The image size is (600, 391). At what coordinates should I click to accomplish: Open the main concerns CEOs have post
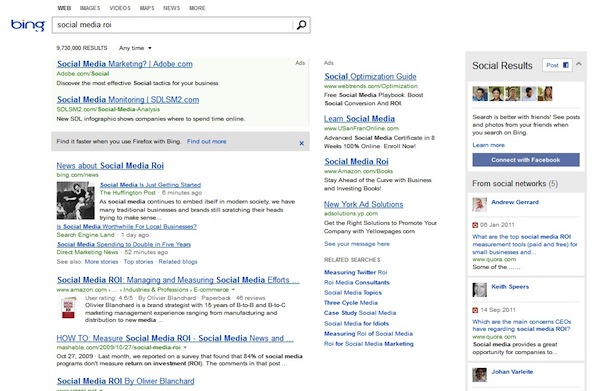pos(521,325)
